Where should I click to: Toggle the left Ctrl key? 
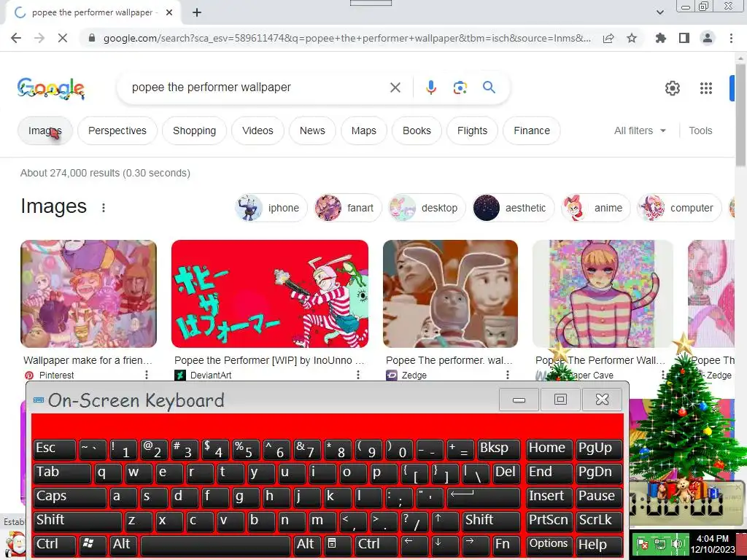pos(54,544)
